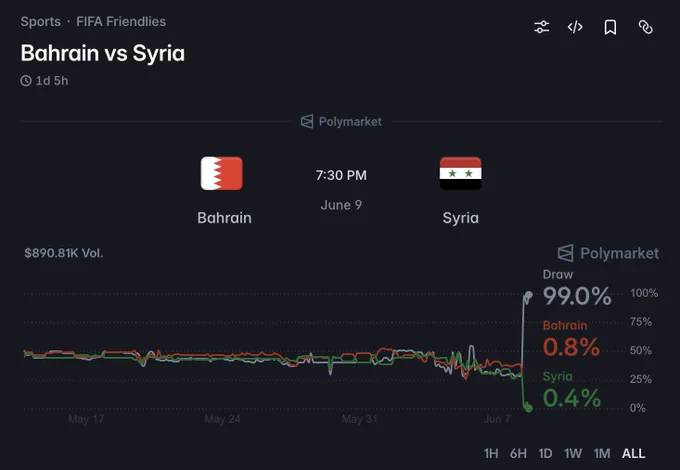
Task: Select the 6H chart range
Action: [518, 454]
